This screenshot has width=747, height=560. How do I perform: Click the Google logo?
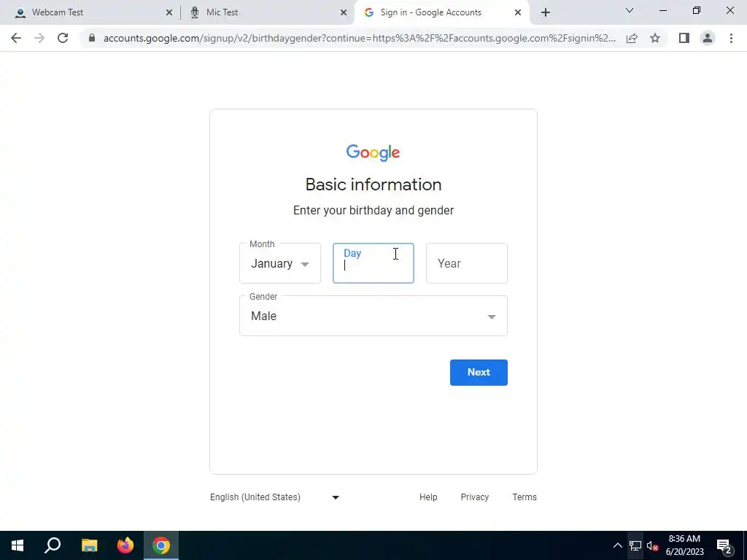click(x=373, y=153)
